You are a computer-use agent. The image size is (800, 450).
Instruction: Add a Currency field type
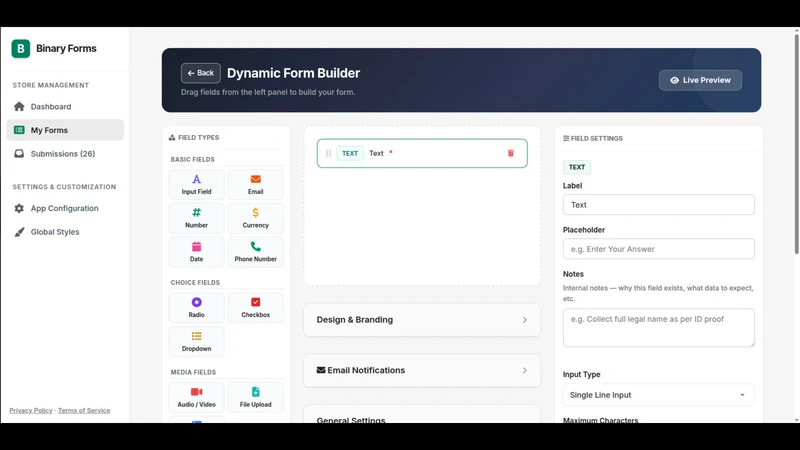tap(256, 218)
